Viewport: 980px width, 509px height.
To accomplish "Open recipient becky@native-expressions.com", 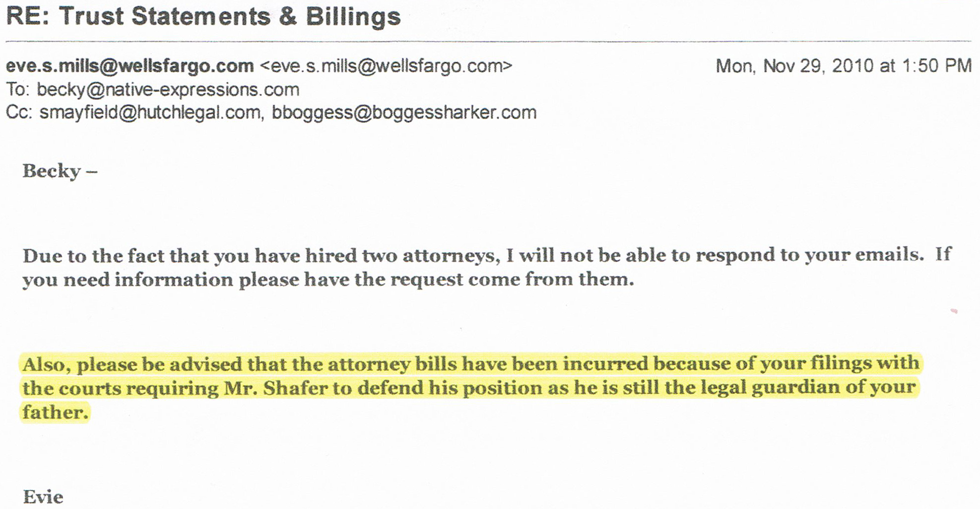I will coord(168,90).
